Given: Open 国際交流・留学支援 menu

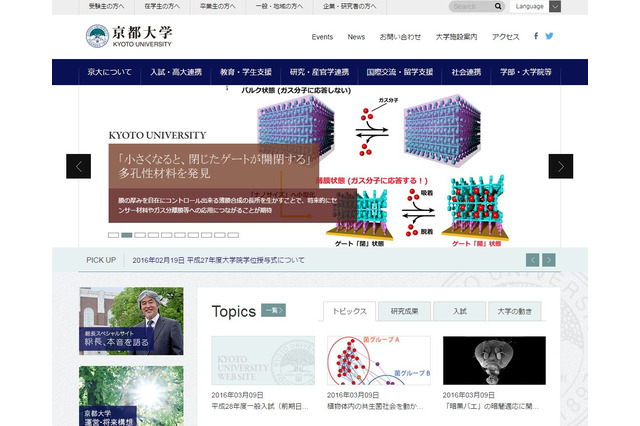Looking at the screenshot, I should (x=400, y=72).
